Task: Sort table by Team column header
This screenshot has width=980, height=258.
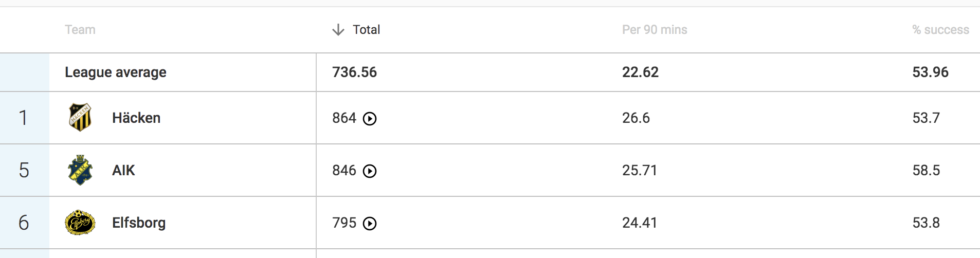Action: [80, 30]
